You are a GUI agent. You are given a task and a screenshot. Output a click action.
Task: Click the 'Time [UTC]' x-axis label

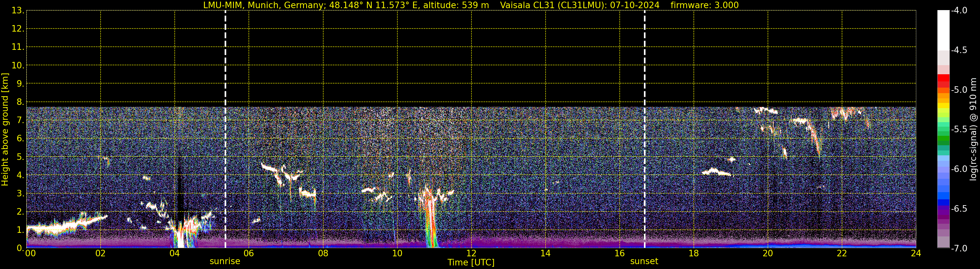click(471, 262)
